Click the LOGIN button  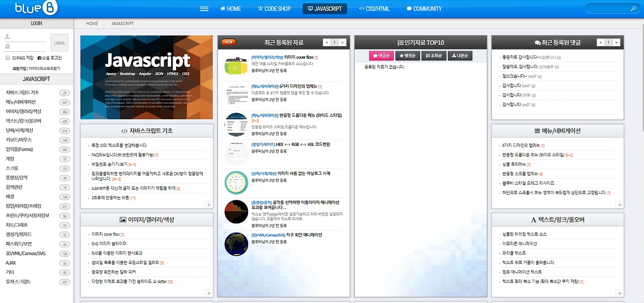click(x=59, y=43)
